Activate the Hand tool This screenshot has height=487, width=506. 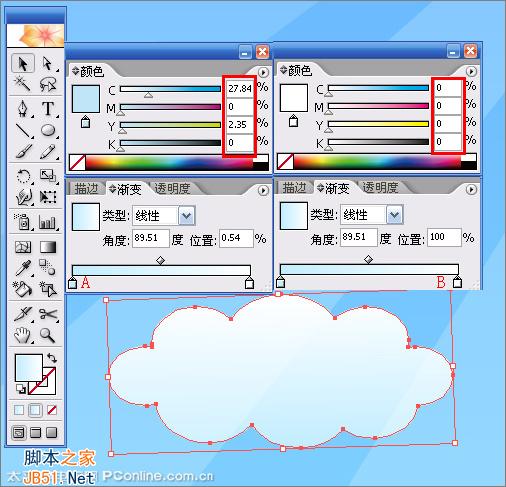(x=23, y=335)
